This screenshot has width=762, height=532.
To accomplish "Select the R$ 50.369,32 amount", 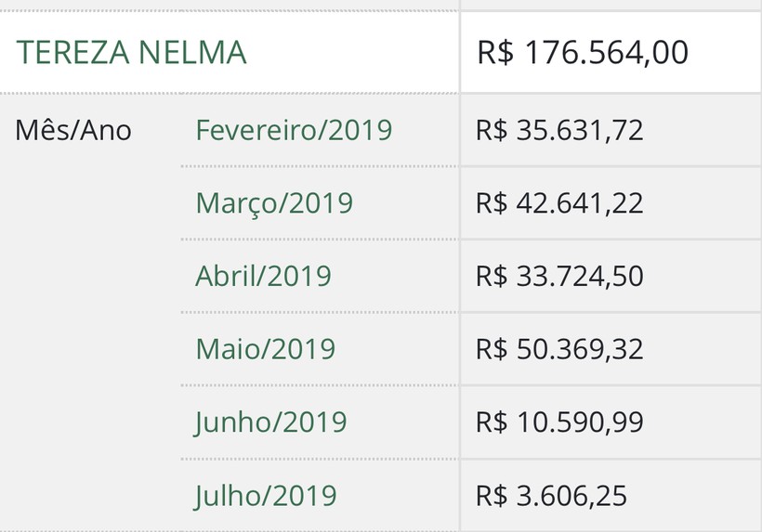I will (x=559, y=349).
